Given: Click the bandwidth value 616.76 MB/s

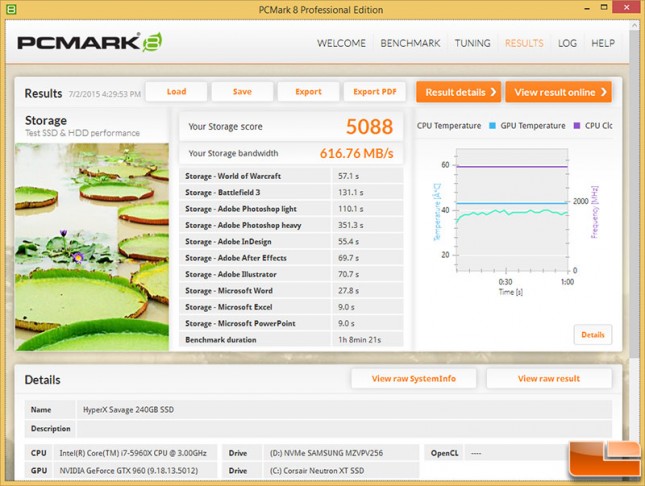Looking at the screenshot, I should (x=357, y=153).
